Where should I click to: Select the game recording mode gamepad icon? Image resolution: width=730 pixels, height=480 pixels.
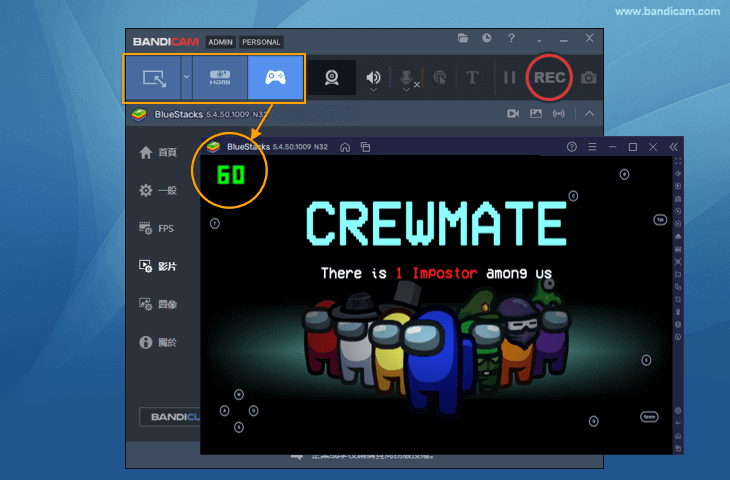pos(275,77)
